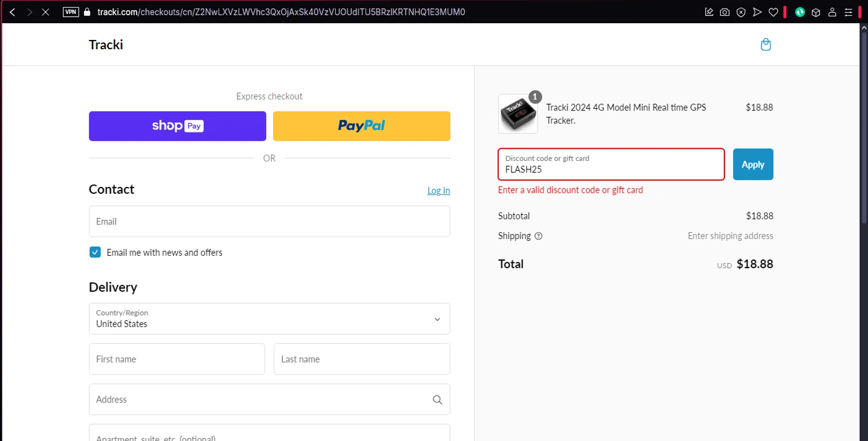The width and height of the screenshot is (868, 441).
Task: Click the Tracki GPS tracker product thumbnail
Action: pos(518,114)
